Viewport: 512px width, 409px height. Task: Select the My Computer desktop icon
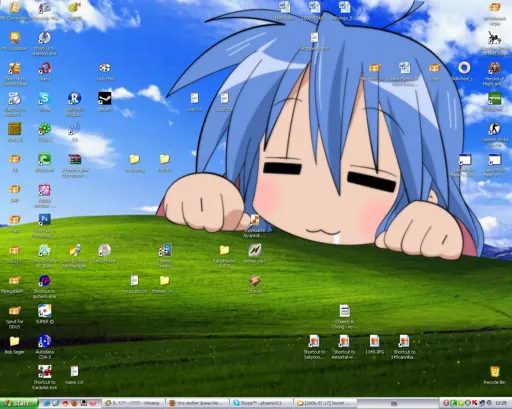point(15,41)
